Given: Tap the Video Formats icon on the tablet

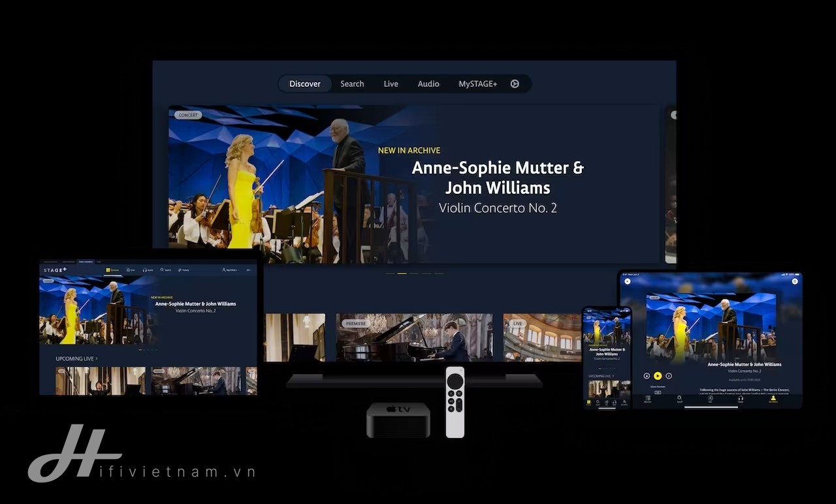Looking at the screenshot, I should (658, 392).
